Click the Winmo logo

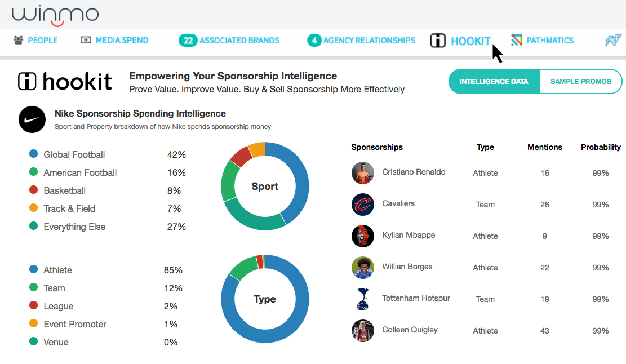click(x=55, y=15)
